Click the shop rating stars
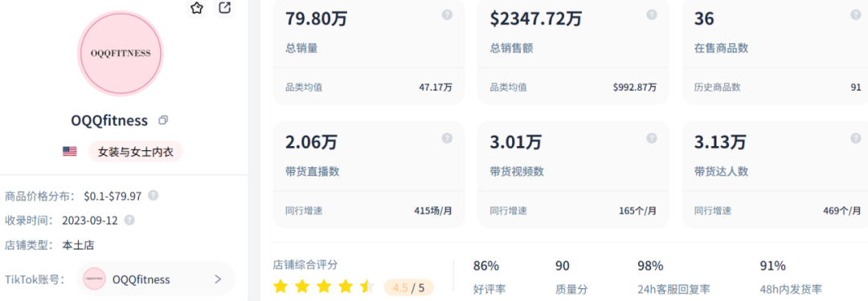 (x=325, y=287)
